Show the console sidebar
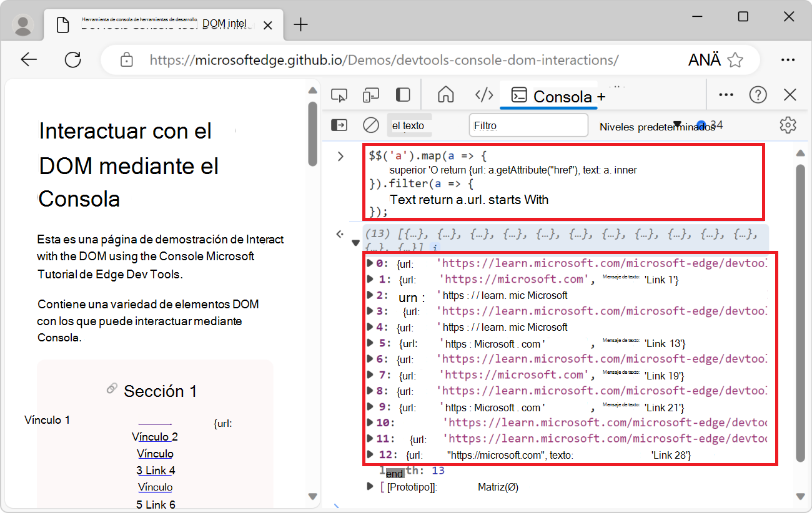This screenshot has height=513, width=812. point(339,125)
